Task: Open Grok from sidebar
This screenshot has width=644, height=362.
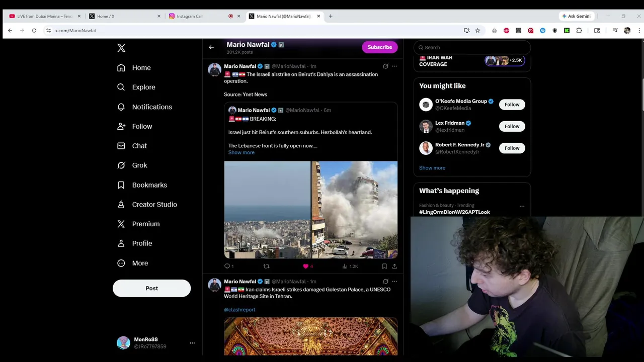Action: (132, 165)
